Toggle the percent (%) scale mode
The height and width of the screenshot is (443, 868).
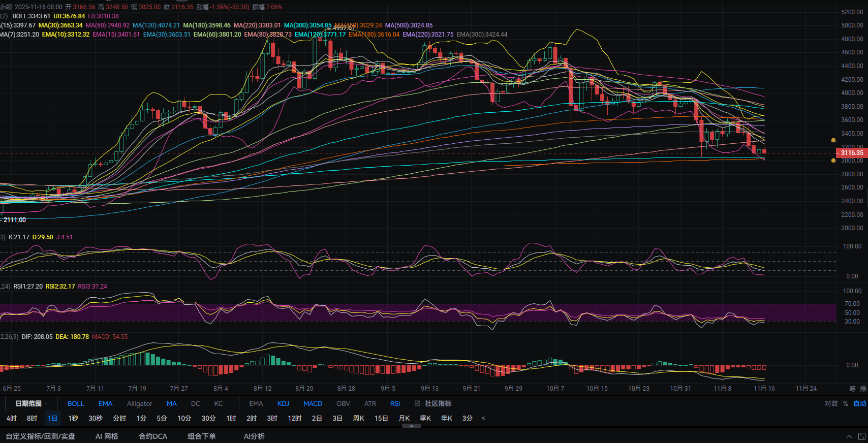click(846, 403)
